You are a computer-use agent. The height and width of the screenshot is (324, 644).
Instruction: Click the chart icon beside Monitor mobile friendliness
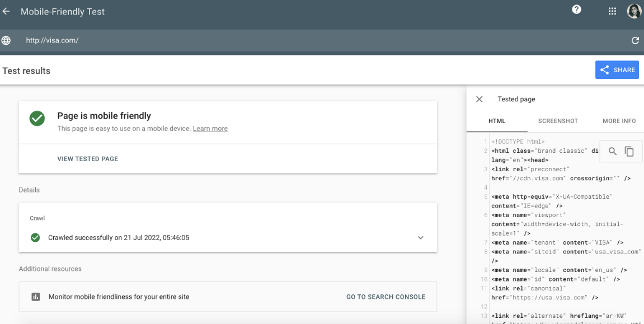(x=36, y=297)
